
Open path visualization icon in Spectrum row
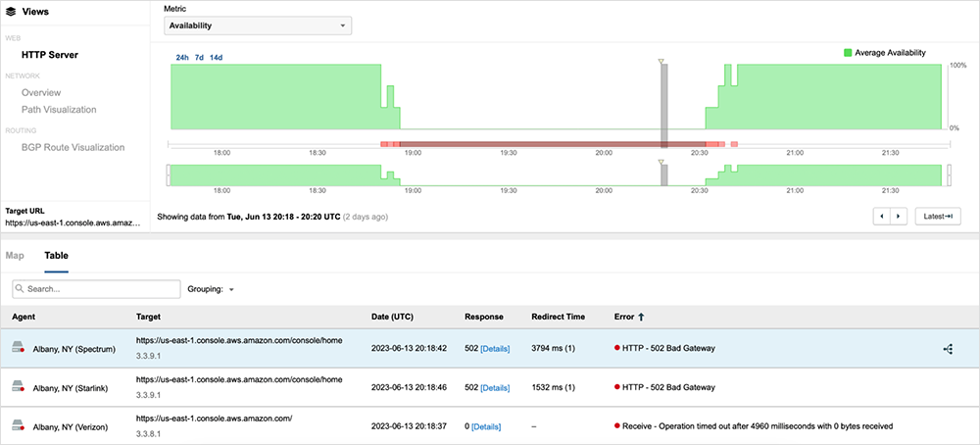(x=948, y=349)
